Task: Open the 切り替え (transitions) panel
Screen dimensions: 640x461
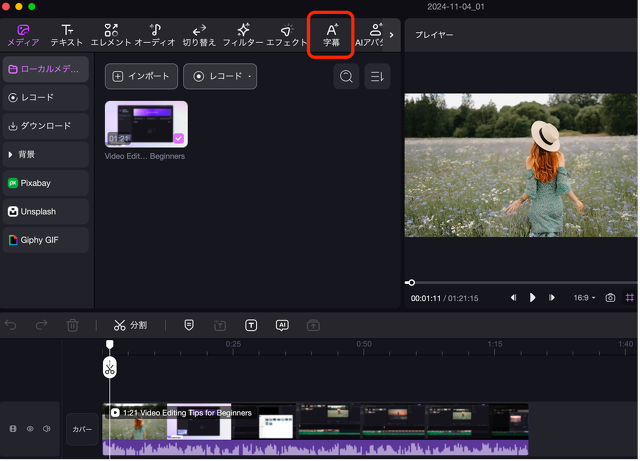Action: (x=199, y=35)
